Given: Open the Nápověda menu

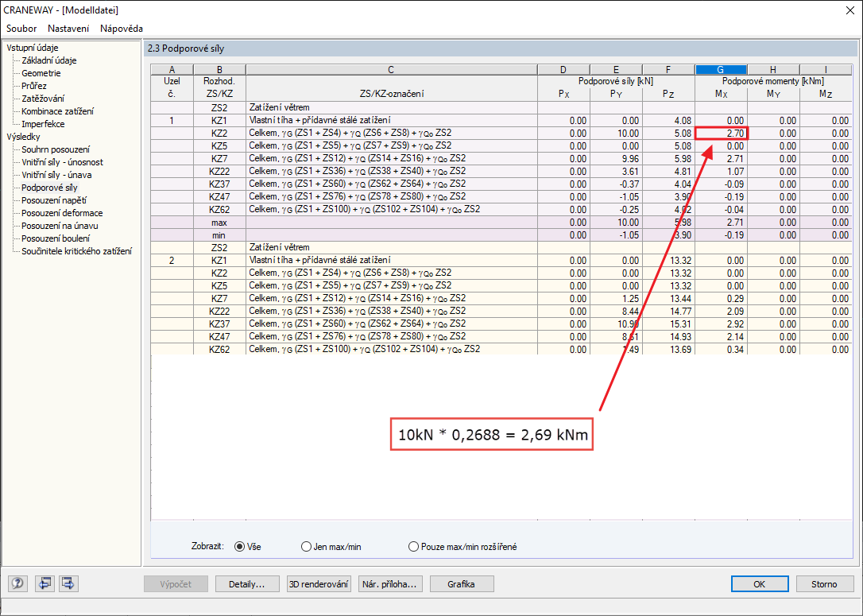Looking at the screenshot, I should [122, 28].
